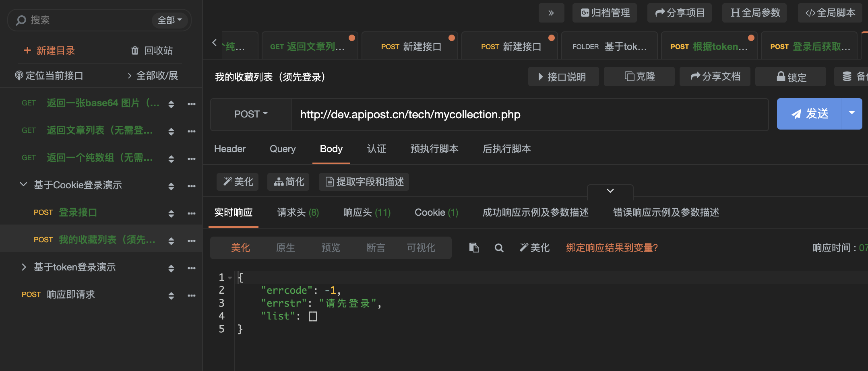Expand 接口说明 interface description
The width and height of the screenshot is (868, 371).
click(x=564, y=76)
